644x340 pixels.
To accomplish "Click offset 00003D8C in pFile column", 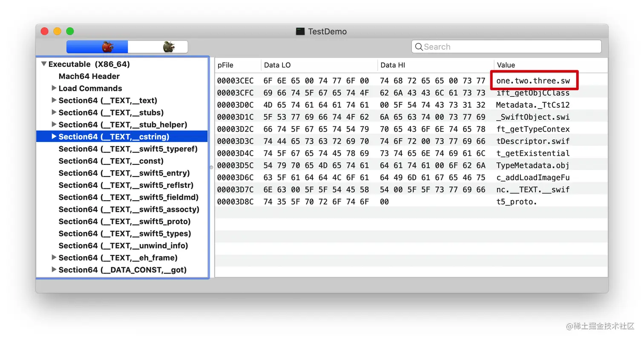I will [x=235, y=202].
